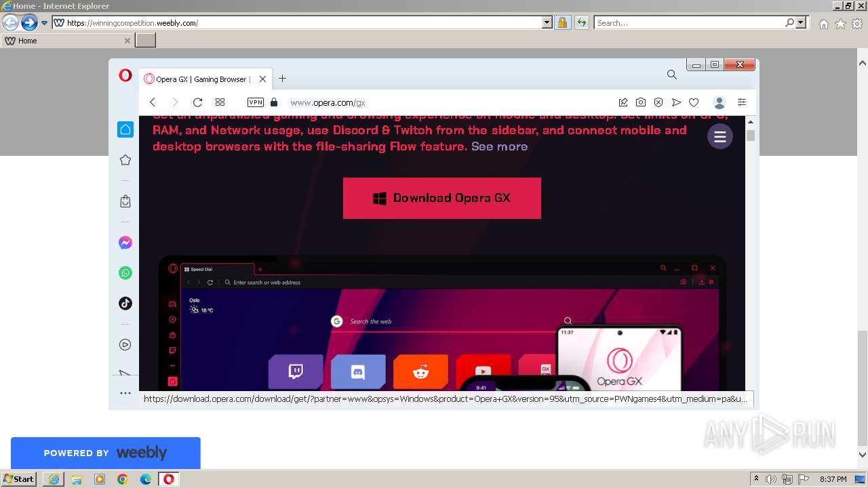Take a snapshot with the camera icon
This screenshot has width=868, height=488.
(641, 102)
